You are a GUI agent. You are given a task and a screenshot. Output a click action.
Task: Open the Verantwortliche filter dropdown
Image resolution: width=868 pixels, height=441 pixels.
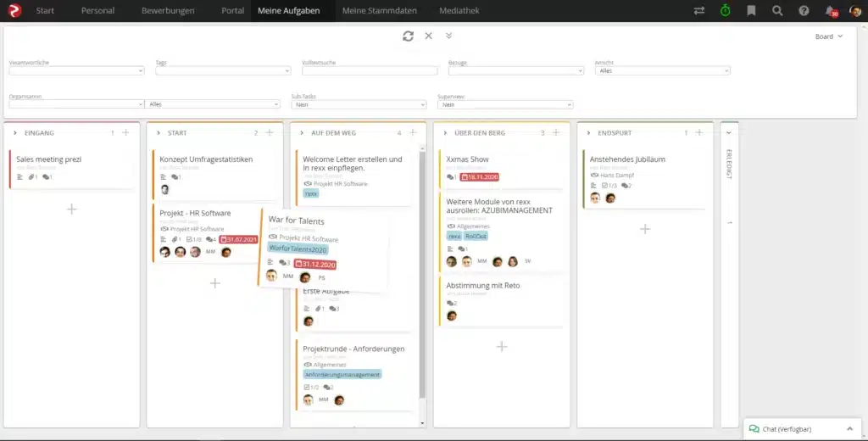click(x=76, y=71)
